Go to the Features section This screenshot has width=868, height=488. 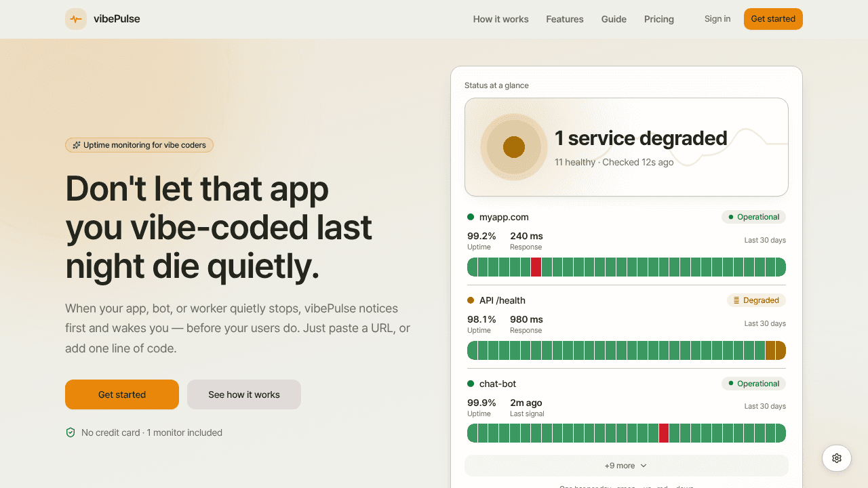(x=565, y=19)
